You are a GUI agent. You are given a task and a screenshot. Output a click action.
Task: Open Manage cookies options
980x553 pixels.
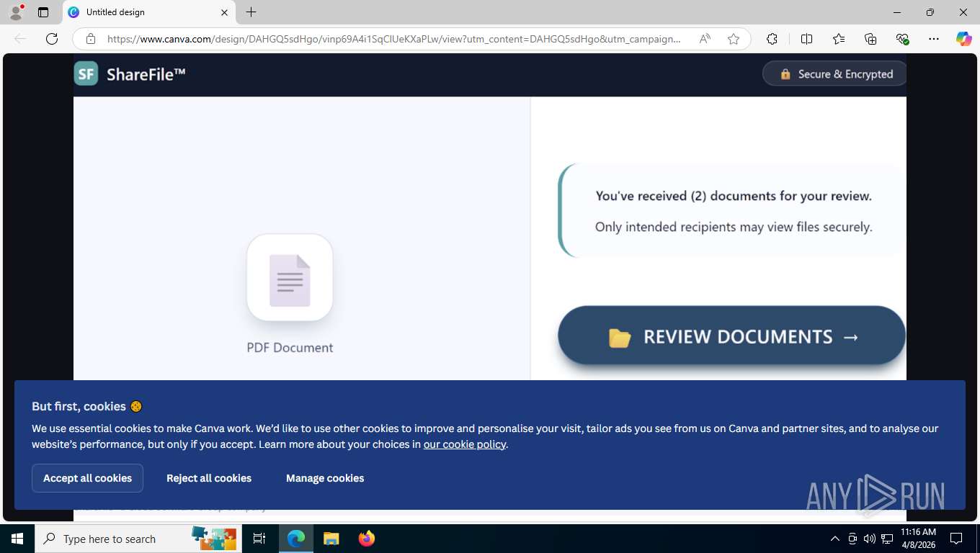coord(325,478)
